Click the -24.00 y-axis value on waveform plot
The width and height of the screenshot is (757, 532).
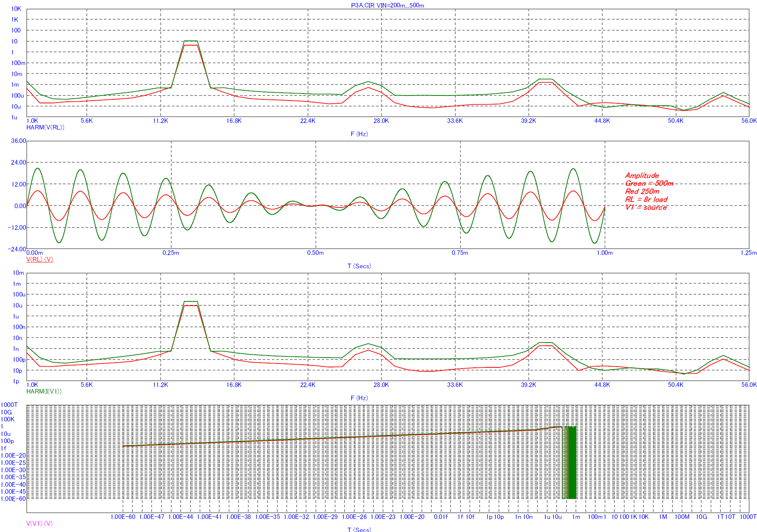[x=17, y=249]
